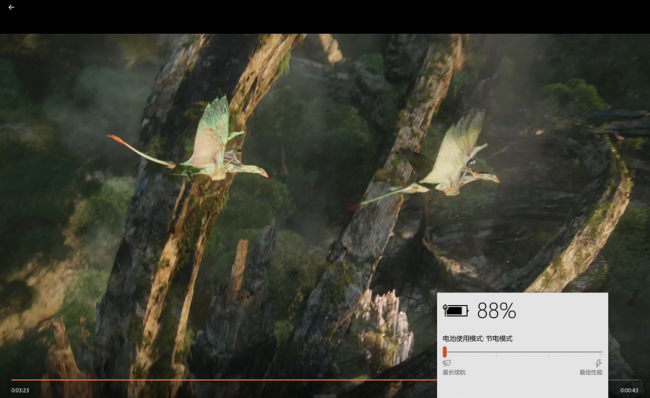The width and height of the screenshot is (650, 398).
Task: Click the battery power mode slider handle
Action: [x=445, y=352]
